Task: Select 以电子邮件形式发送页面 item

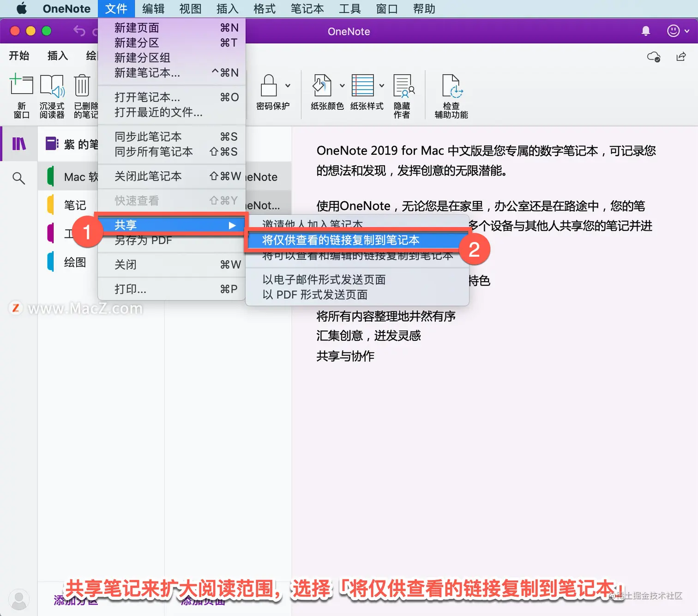Action: tap(357, 279)
